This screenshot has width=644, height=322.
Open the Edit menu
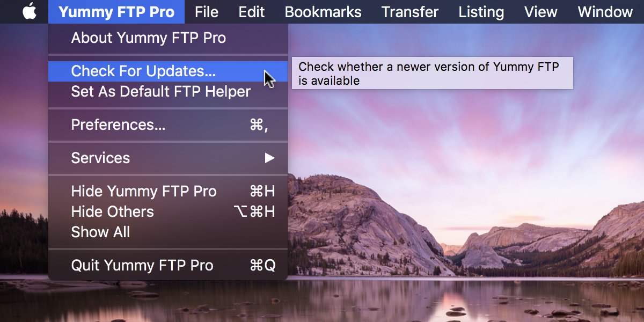pos(252,12)
